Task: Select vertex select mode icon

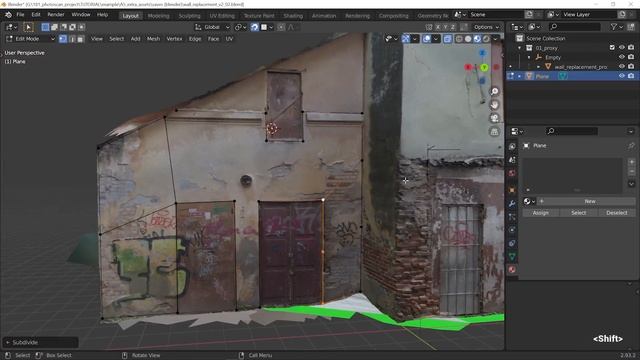Action: (x=63, y=39)
